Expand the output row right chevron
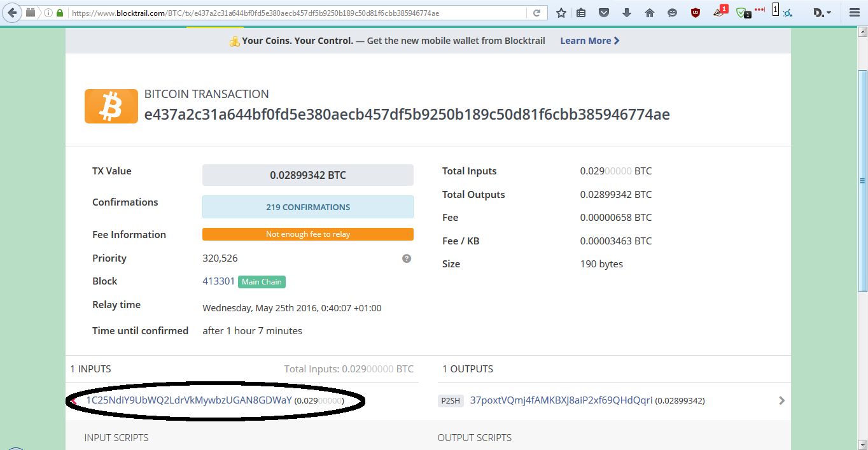Screen dimensions: 868x450 (x=782, y=401)
